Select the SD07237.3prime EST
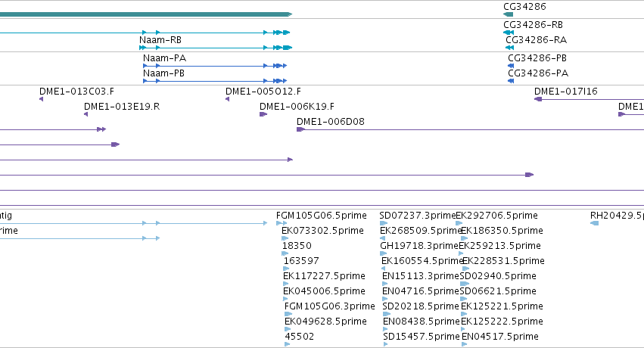 pos(417,216)
